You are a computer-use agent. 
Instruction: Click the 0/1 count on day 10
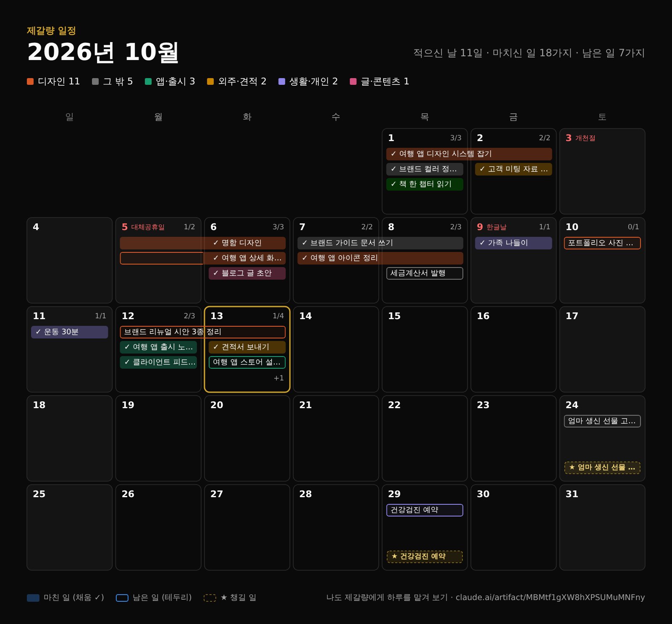click(x=633, y=227)
